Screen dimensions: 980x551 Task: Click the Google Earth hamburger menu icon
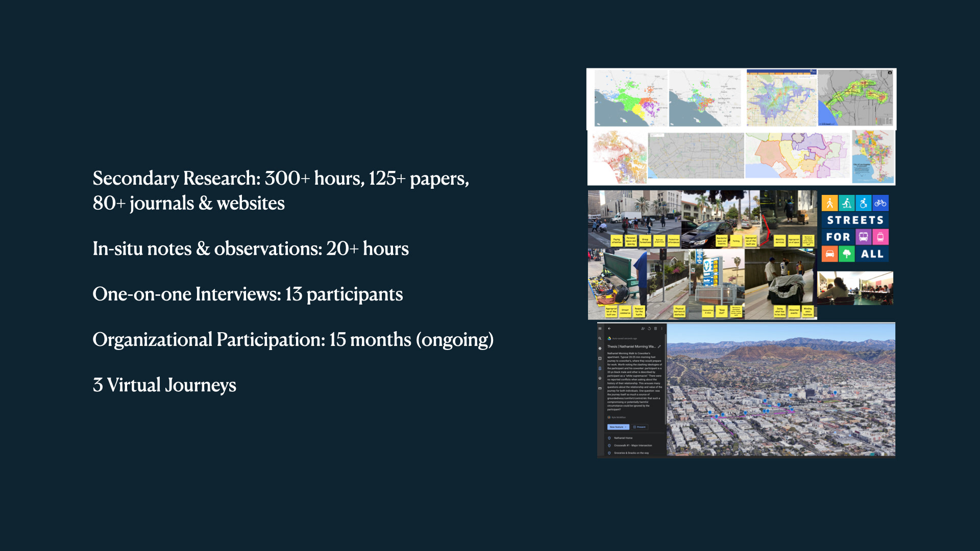tap(600, 329)
